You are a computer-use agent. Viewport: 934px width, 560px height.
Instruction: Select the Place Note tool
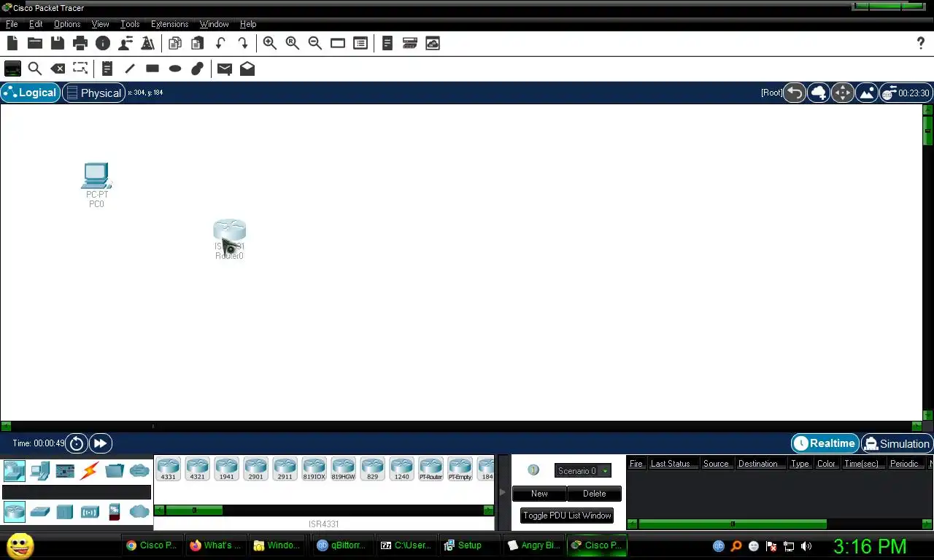tap(107, 69)
